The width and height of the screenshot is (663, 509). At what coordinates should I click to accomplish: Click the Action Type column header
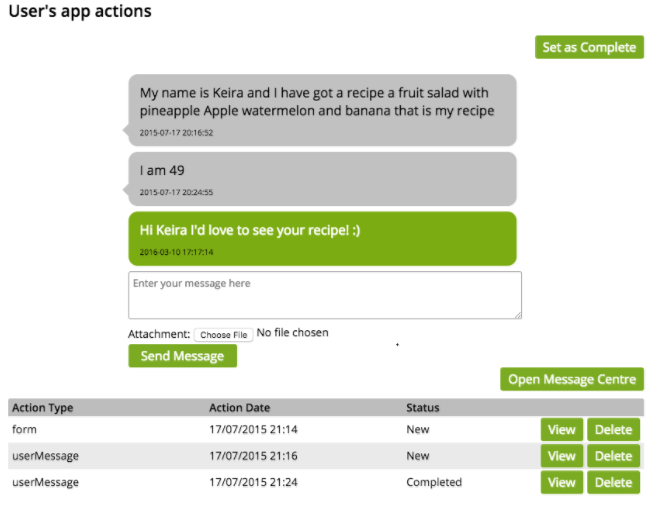pos(43,408)
